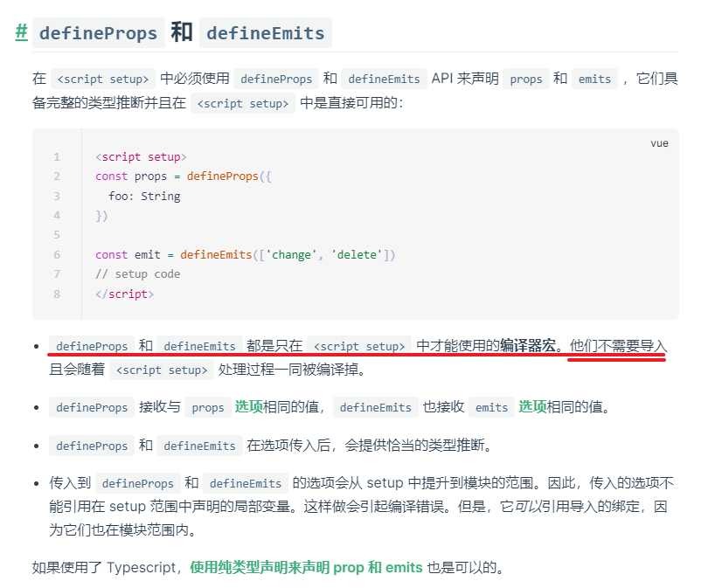Click italic text 可以 in the last bullet
This screenshot has height=588, width=722.
point(527,507)
